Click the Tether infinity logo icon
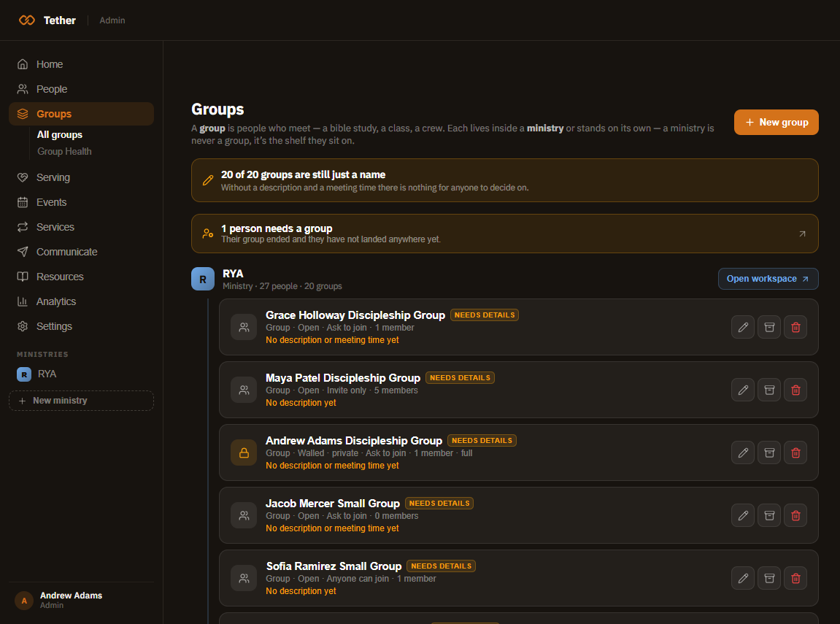Viewport: 840px width, 624px height. coord(27,20)
